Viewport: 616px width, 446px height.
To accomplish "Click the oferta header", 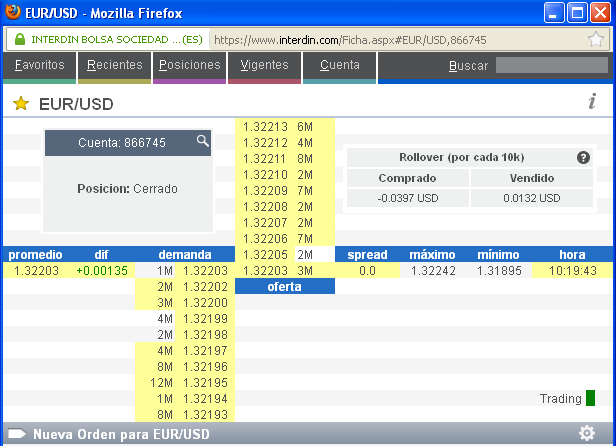I will point(285,286).
